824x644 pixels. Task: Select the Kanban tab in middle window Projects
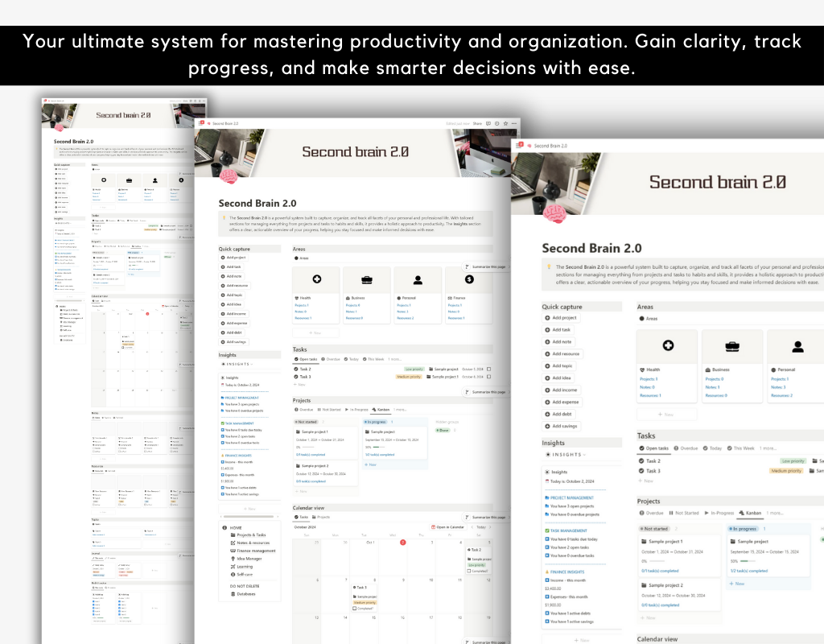(x=381, y=410)
